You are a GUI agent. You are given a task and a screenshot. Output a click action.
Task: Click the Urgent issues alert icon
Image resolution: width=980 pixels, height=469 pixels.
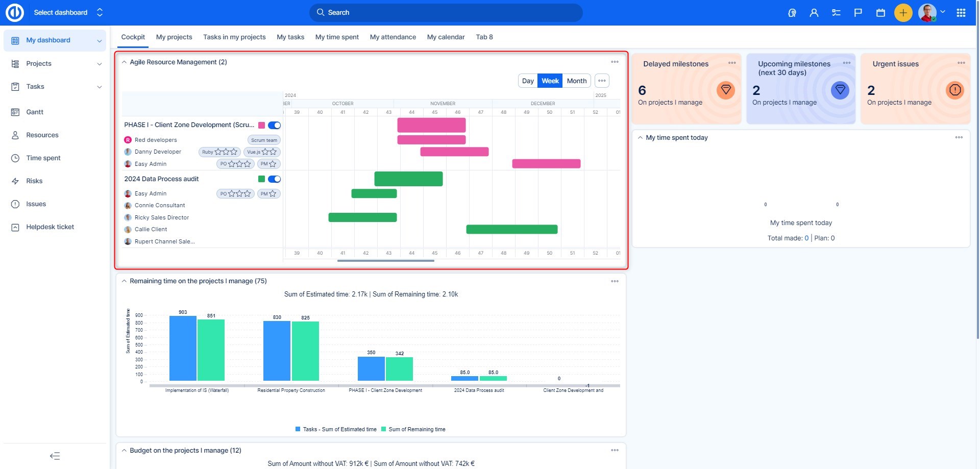click(x=954, y=90)
